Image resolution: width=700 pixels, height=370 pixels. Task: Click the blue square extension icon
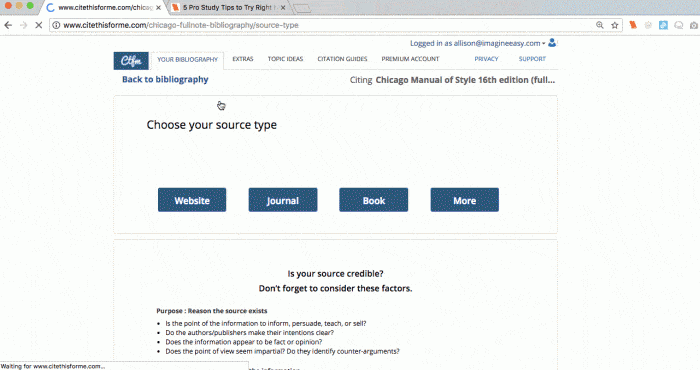point(663,25)
